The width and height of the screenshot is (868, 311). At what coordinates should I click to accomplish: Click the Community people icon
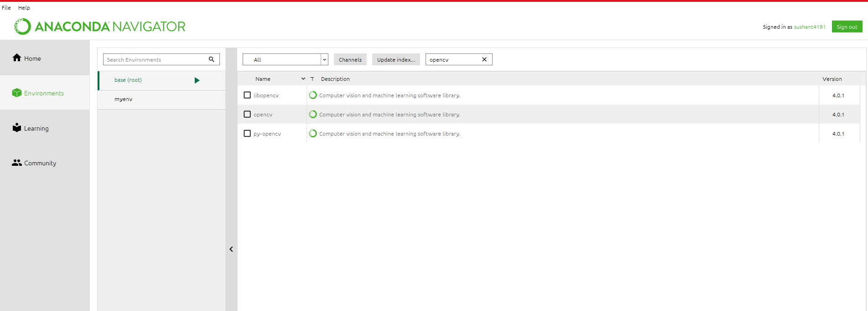pos(17,163)
